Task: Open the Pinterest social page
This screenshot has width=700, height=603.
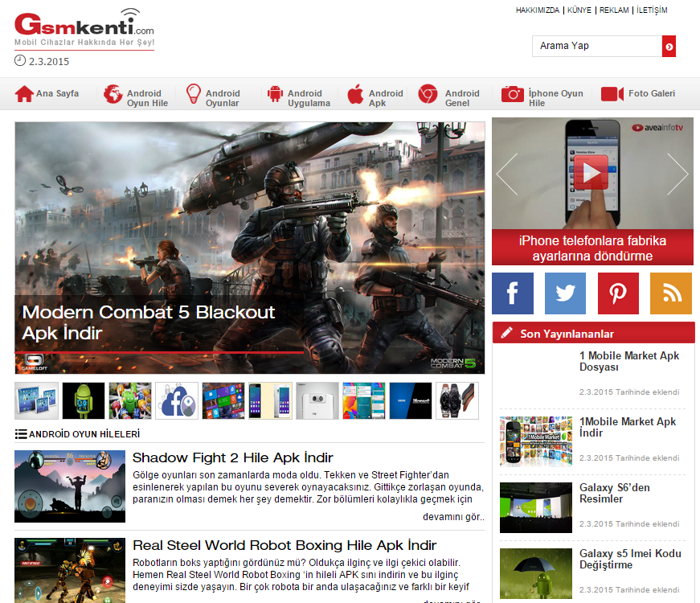Action: point(618,293)
